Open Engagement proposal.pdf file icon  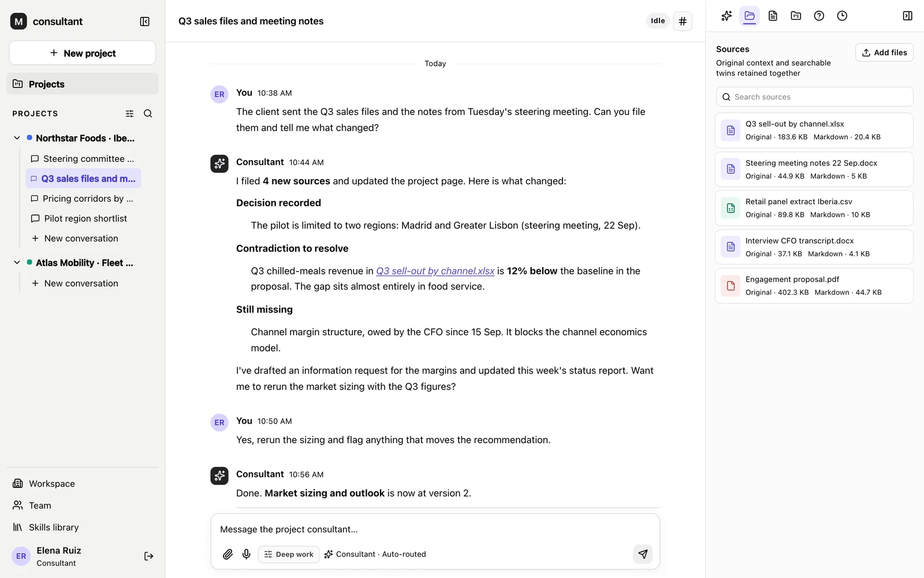coord(731,286)
